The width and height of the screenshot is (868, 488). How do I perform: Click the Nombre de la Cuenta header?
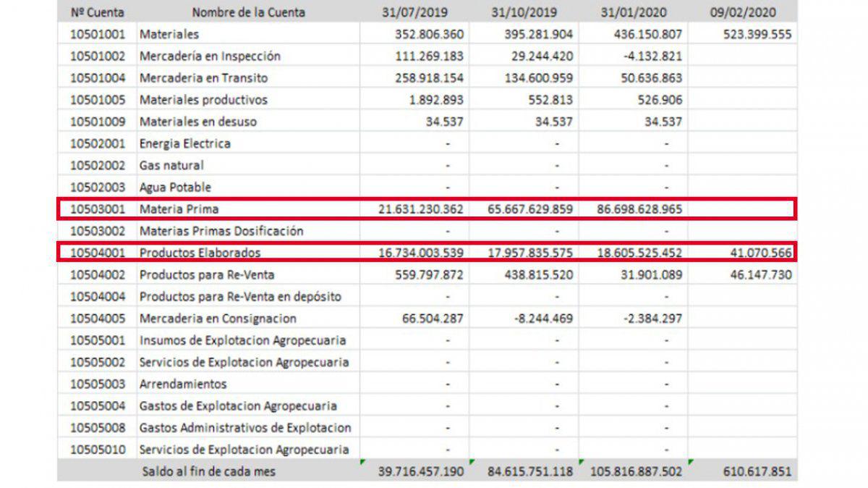click(248, 12)
